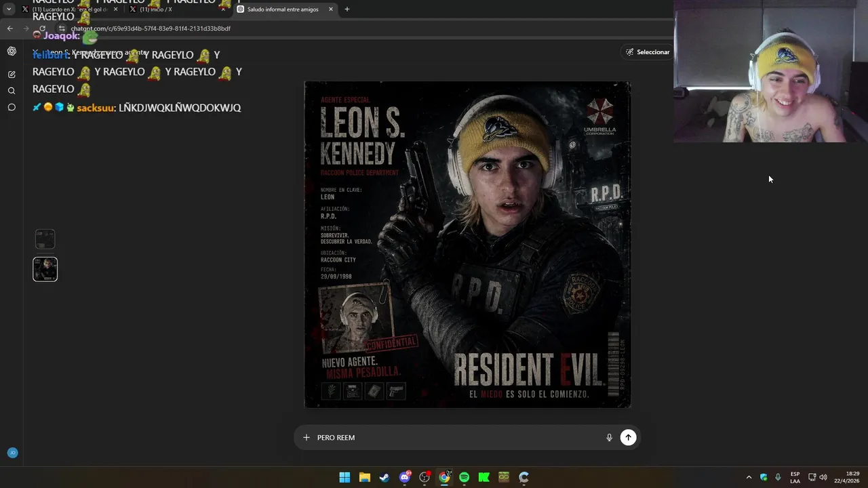Viewport: 868px width, 488px height.
Task: Focus the prompt field containing PERO REEM
Action: pyautogui.click(x=458, y=438)
